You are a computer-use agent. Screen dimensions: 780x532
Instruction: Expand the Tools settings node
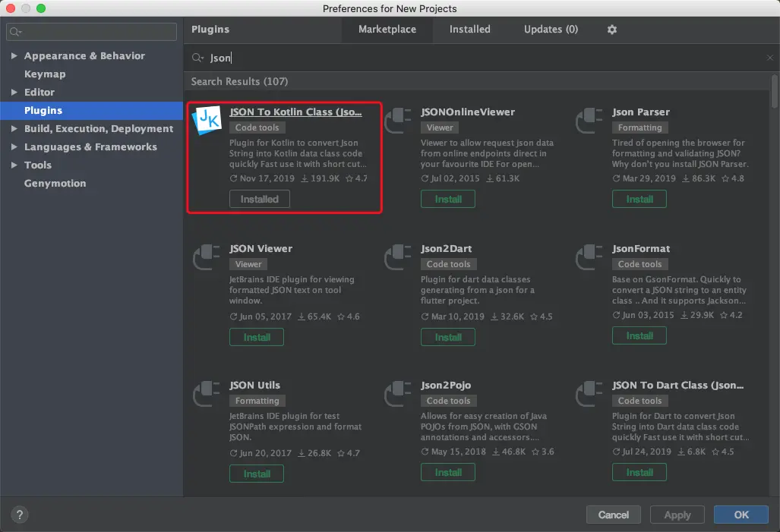[x=14, y=165]
